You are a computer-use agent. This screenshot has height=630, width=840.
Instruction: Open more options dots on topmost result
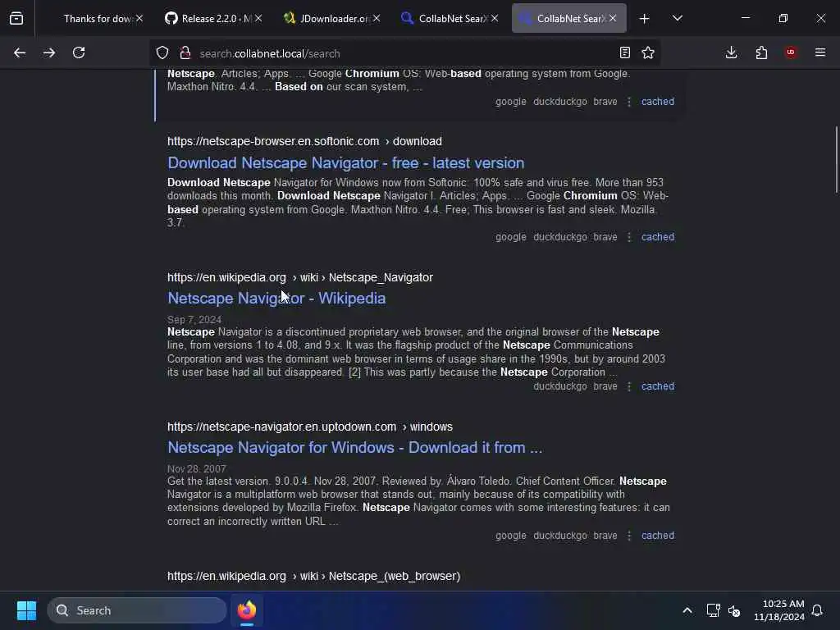click(629, 101)
